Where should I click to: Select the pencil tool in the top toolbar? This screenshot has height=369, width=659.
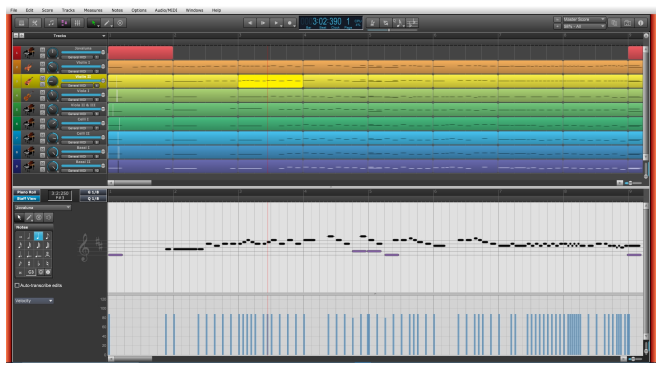click(x=107, y=23)
